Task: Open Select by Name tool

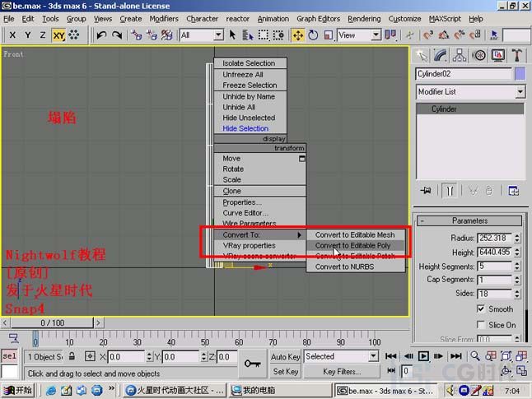Action: 248,35
